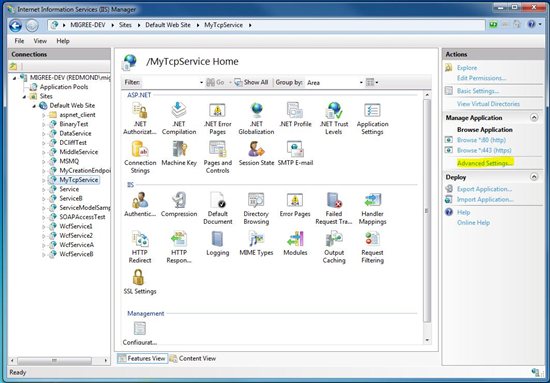Open Authentication feature icon
Image resolution: width=550 pixels, height=383 pixels.
(140, 204)
